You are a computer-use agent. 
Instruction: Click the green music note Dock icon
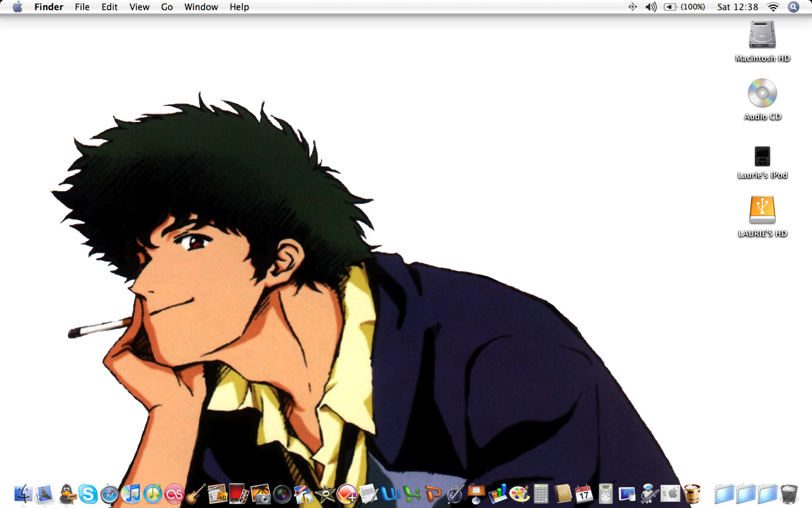153,493
